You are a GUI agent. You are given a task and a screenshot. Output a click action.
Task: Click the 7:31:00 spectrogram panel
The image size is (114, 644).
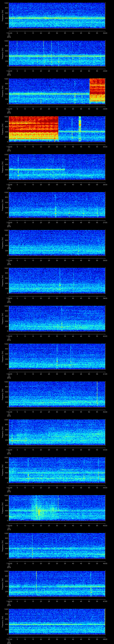(x=57, y=16)
